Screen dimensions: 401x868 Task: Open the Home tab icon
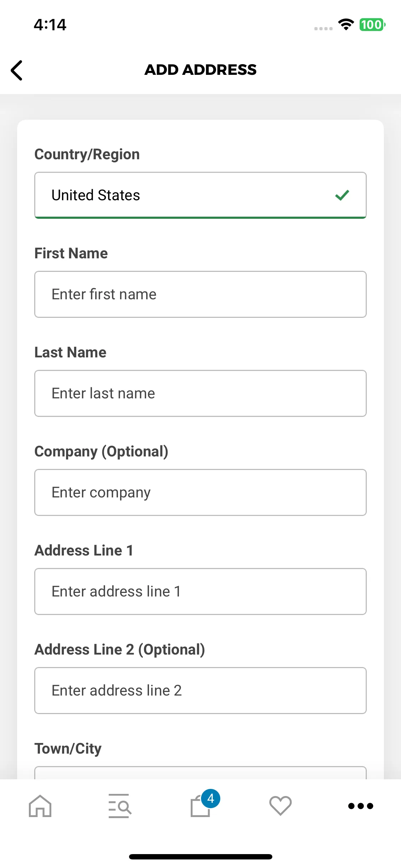40,806
